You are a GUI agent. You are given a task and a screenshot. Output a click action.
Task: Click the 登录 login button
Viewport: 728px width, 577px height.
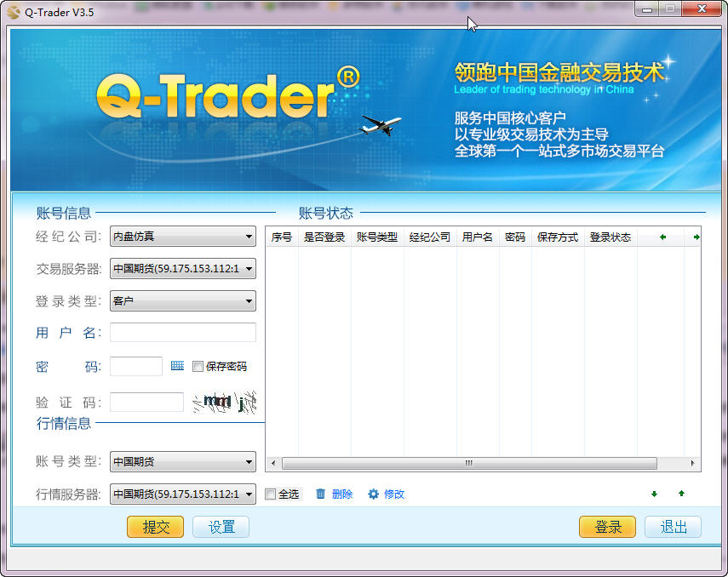[x=607, y=527]
